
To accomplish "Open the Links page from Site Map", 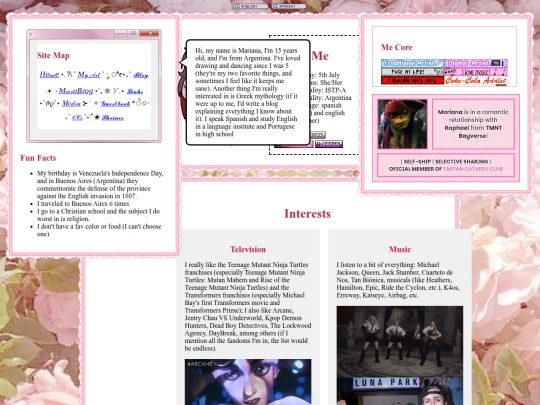I will [x=135, y=91].
